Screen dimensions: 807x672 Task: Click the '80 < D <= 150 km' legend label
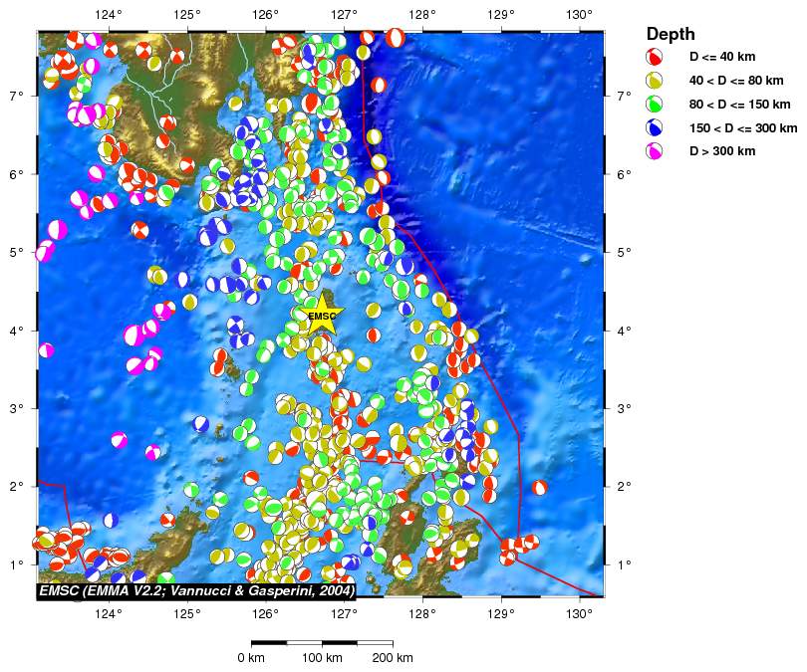pyautogui.click(x=739, y=105)
